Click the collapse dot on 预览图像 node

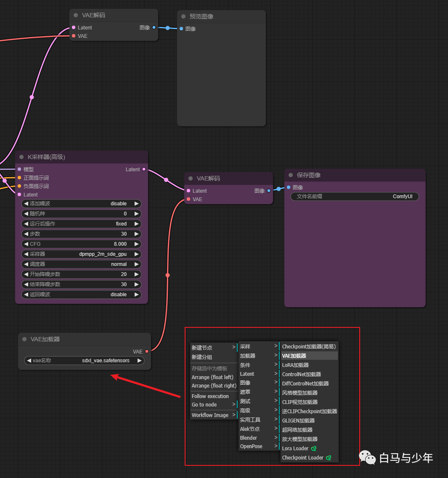183,16
